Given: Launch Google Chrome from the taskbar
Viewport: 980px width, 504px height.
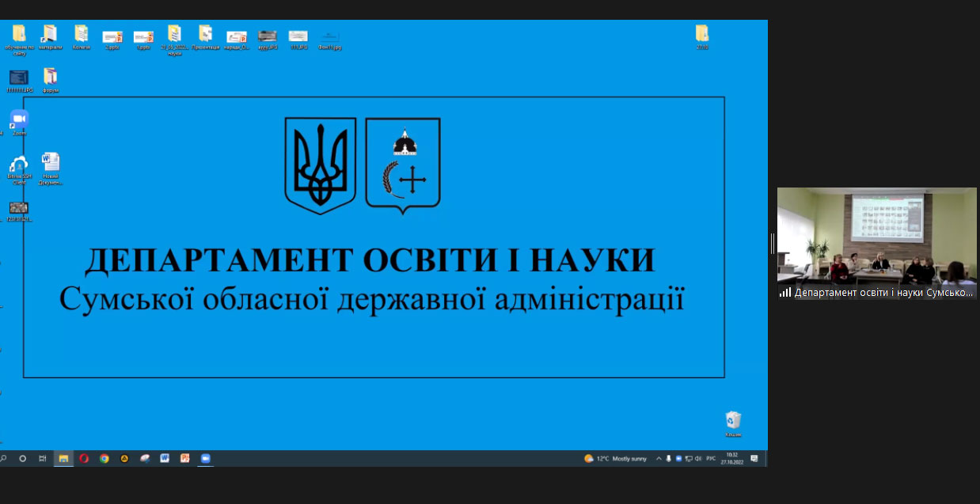Looking at the screenshot, I should coord(104,458).
